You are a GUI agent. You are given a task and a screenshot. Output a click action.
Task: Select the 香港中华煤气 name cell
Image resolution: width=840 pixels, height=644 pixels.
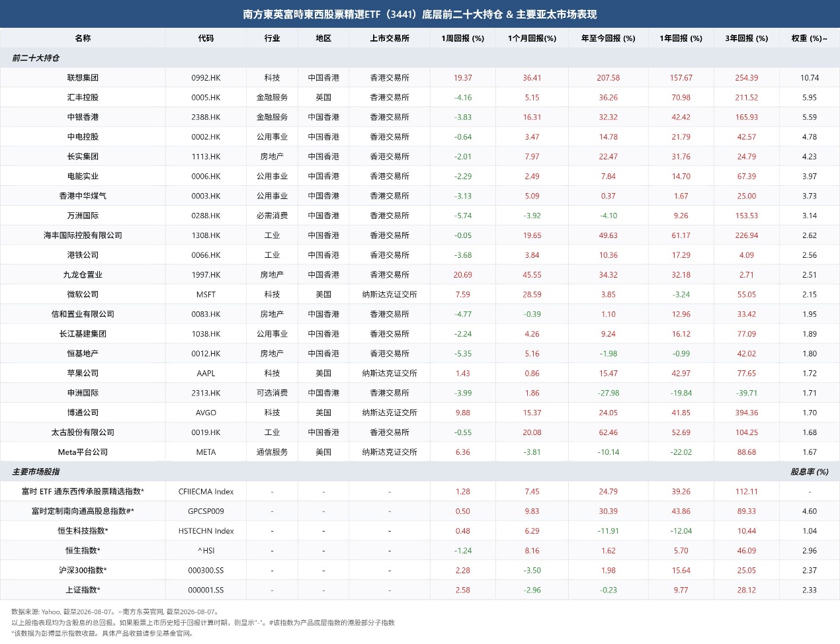[83, 196]
